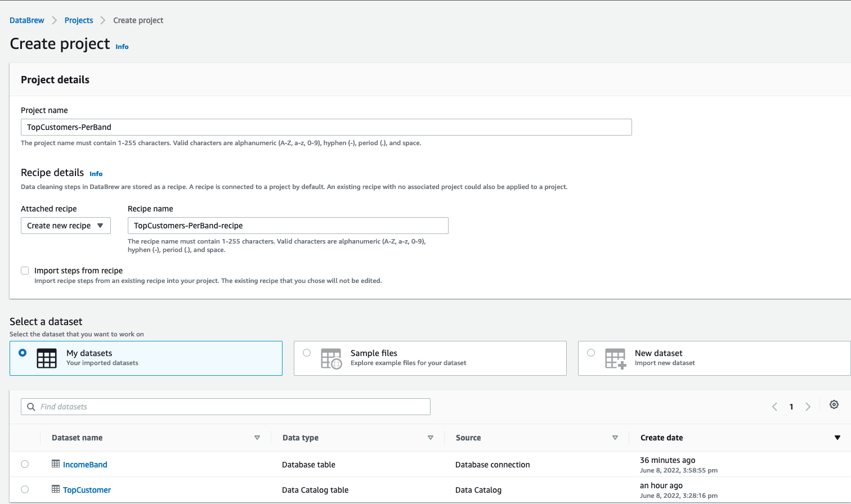Open Dataset name column filter arrow
Image resolution: width=851 pixels, height=504 pixels.
[x=257, y=438]
